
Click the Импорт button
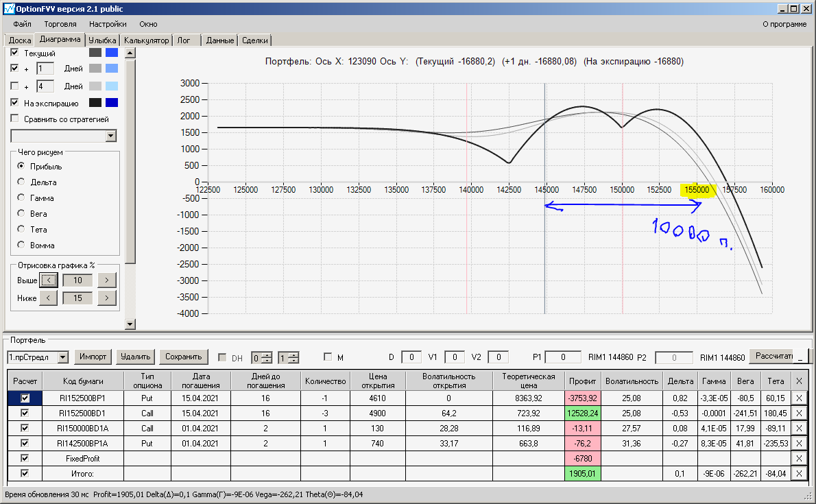pyautogui.click(x=93, y=357)
